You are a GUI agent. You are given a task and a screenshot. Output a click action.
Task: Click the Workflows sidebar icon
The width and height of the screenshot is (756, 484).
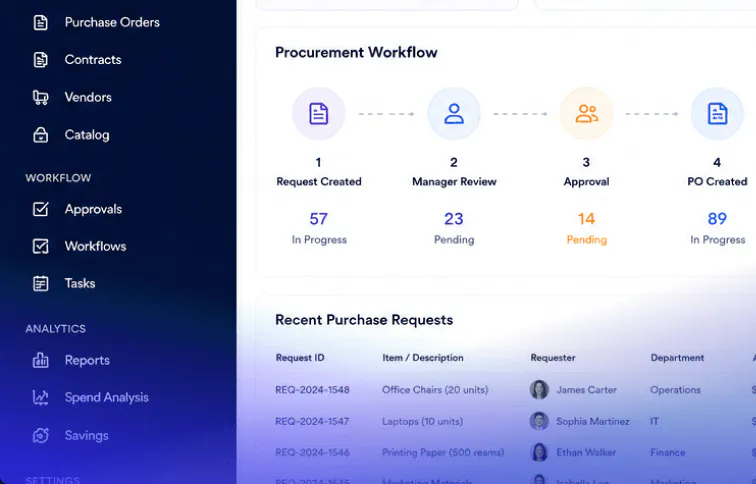[40, 246]
